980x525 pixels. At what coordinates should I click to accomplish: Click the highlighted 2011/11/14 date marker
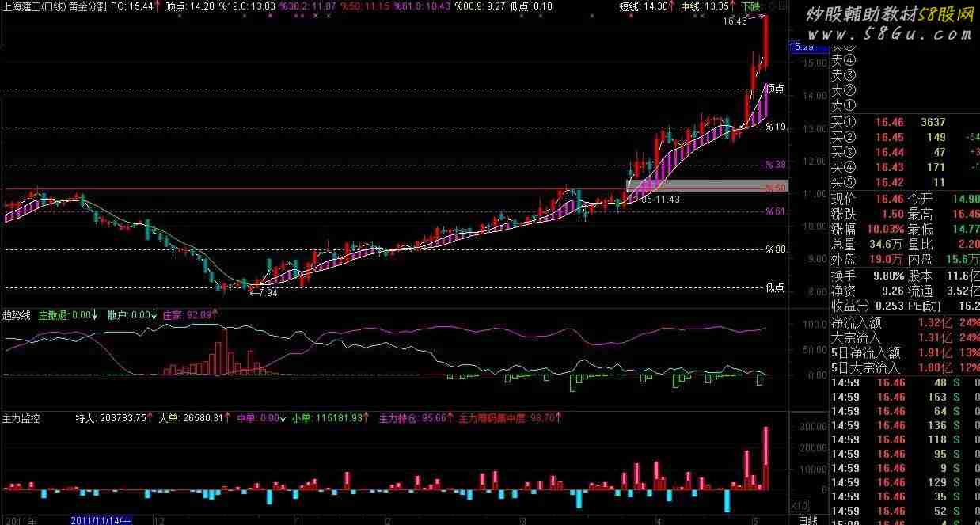tap(101, 519)
